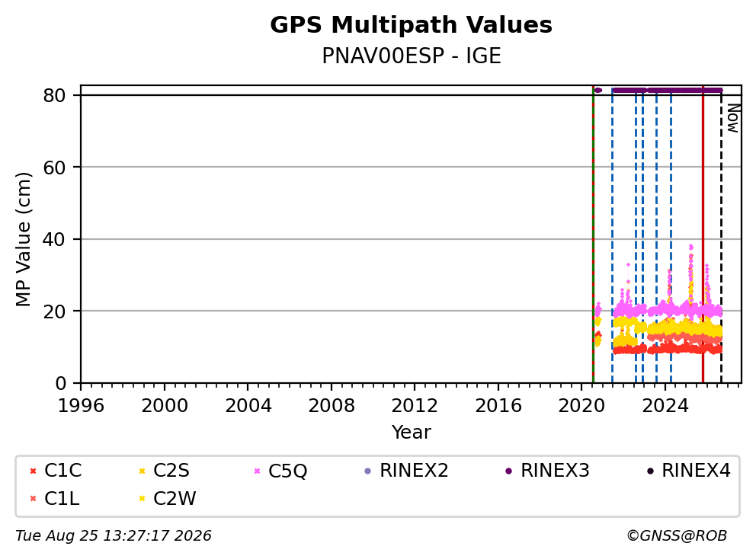Click the RINEX4 dark legend dot
The width and height of the screenshot is (756, 559).
click(650, 471)
